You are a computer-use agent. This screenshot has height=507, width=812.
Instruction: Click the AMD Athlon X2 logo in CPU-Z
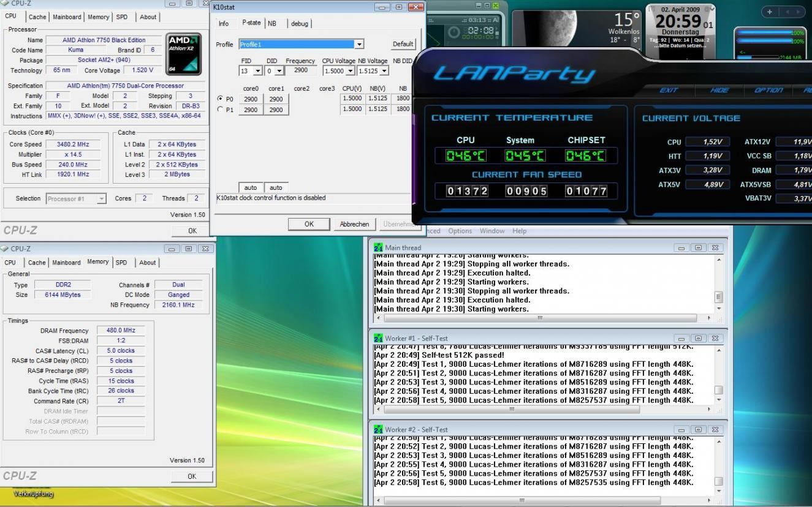pos(184,53)
